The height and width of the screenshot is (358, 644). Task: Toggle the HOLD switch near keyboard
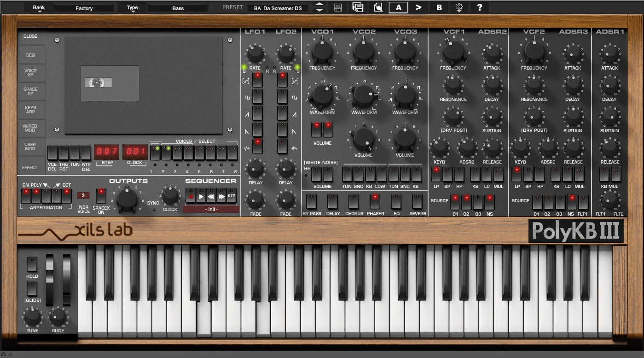(x=32, y=264)
